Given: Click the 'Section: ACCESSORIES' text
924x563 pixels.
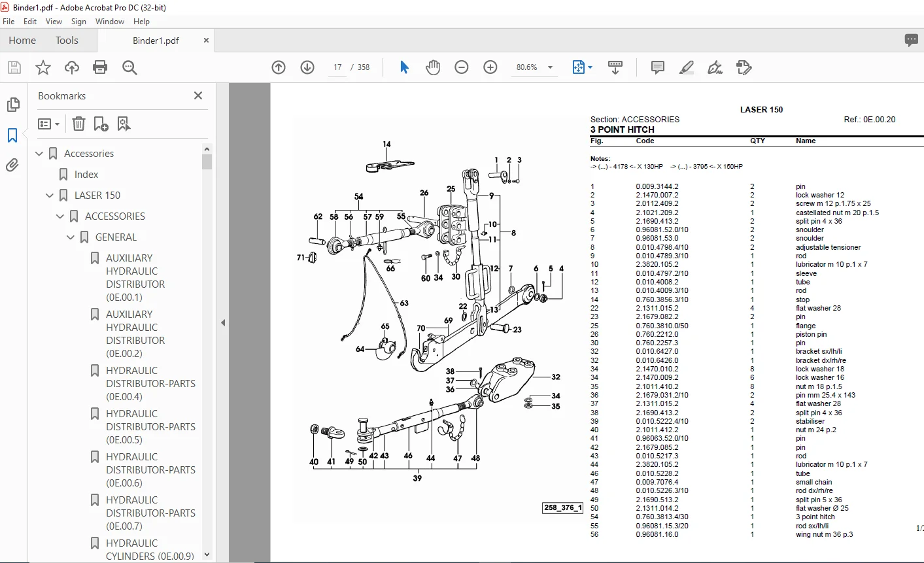Looking at the screenshot, I should 634,120.
